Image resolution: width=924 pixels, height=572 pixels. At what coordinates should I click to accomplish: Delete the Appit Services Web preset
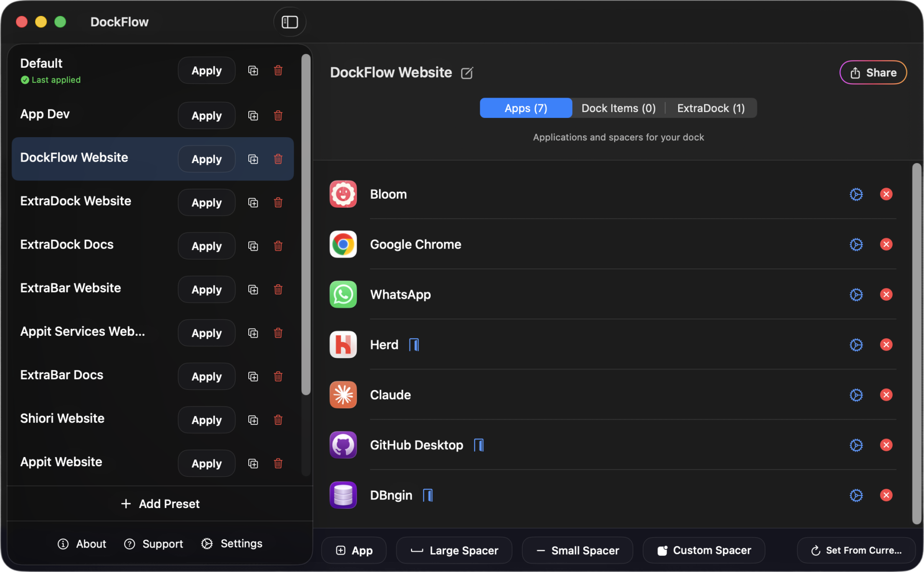[278, 333]
